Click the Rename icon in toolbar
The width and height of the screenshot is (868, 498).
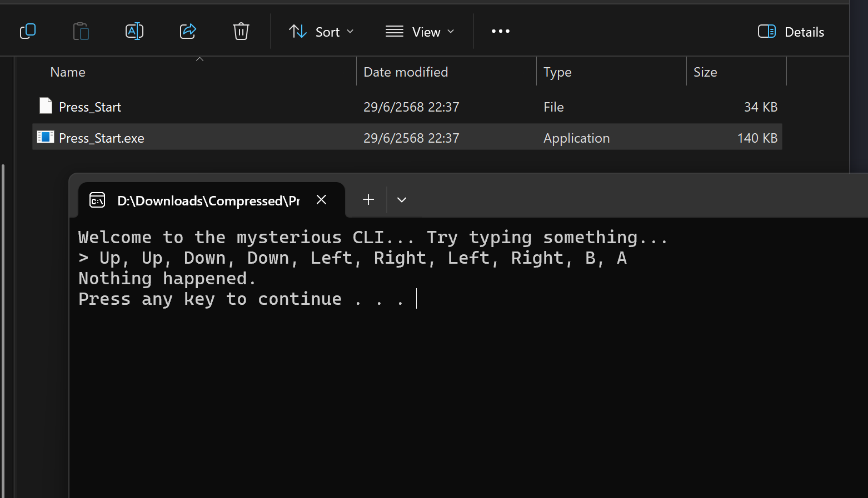click(x=134, y=31)
